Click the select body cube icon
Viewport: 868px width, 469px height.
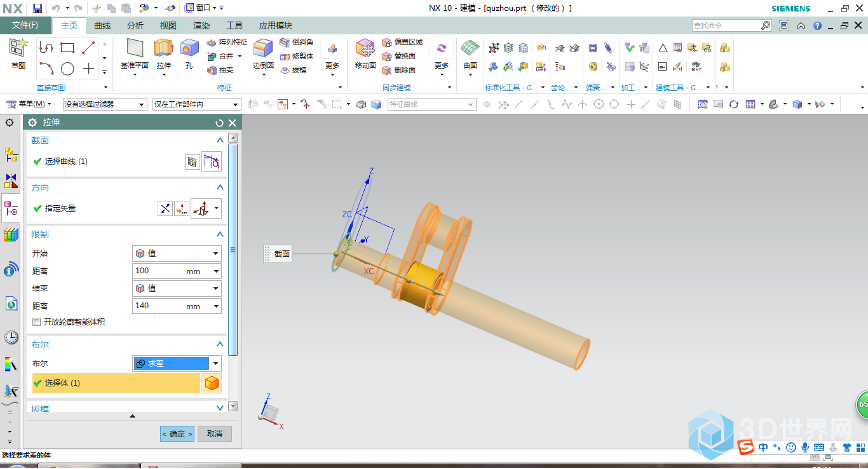pyautogui.click(x=212, y=383)
